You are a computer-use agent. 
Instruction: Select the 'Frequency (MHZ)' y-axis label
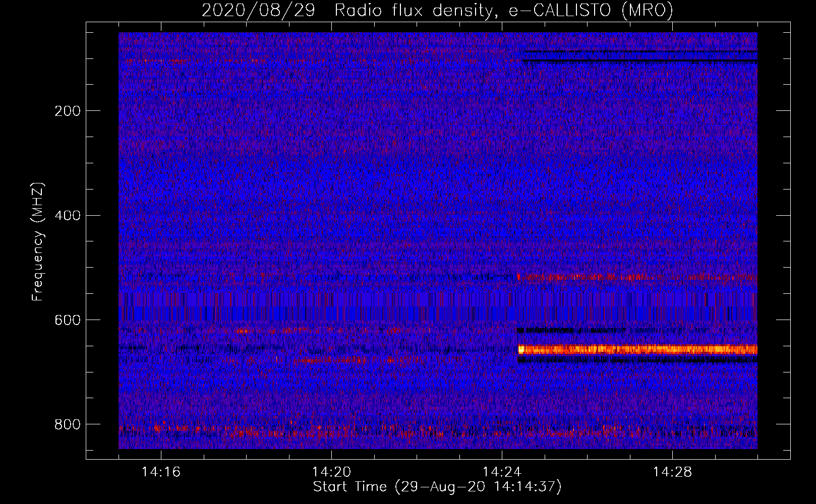point(38,241)
